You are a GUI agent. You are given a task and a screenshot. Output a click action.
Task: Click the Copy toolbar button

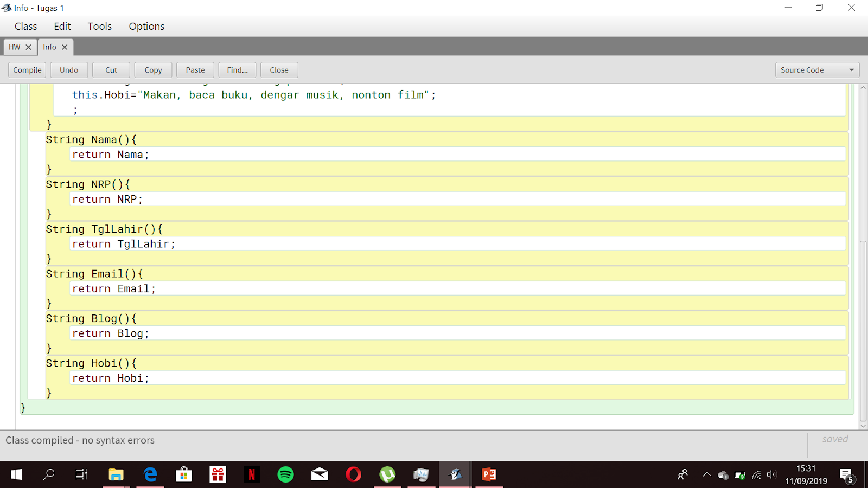pos(152,69)
